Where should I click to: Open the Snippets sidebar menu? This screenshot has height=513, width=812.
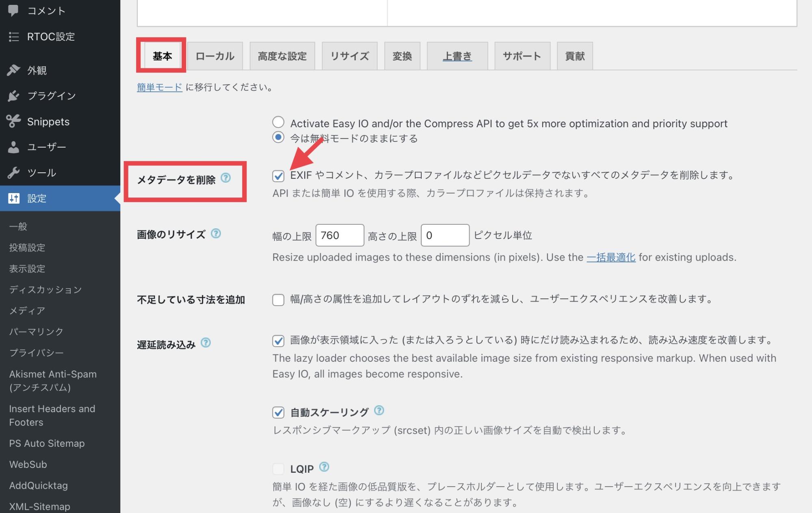60,121
